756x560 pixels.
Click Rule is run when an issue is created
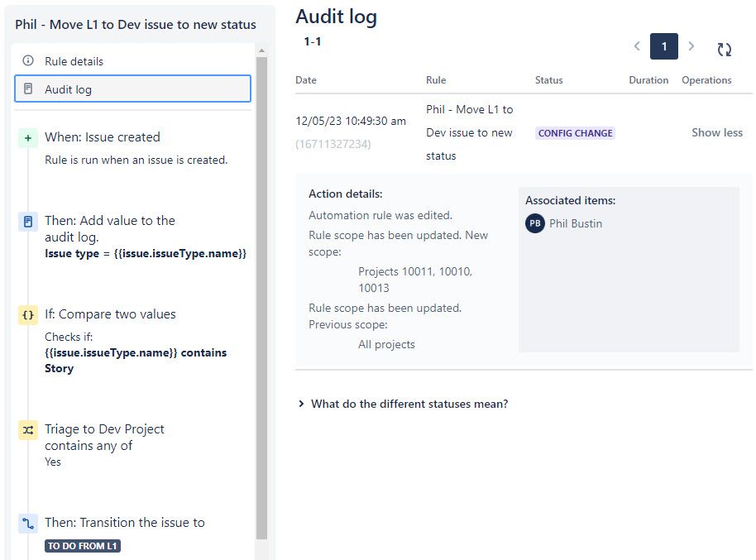136,160
